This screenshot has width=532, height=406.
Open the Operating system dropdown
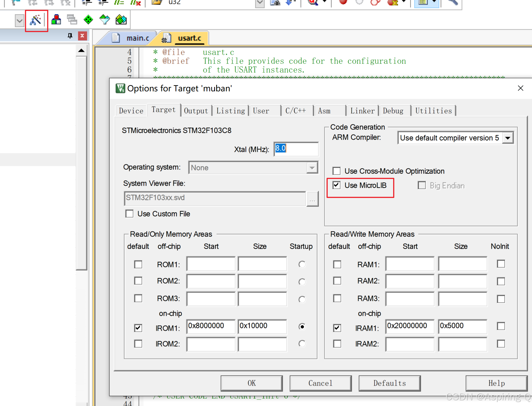tap(312, 168)
